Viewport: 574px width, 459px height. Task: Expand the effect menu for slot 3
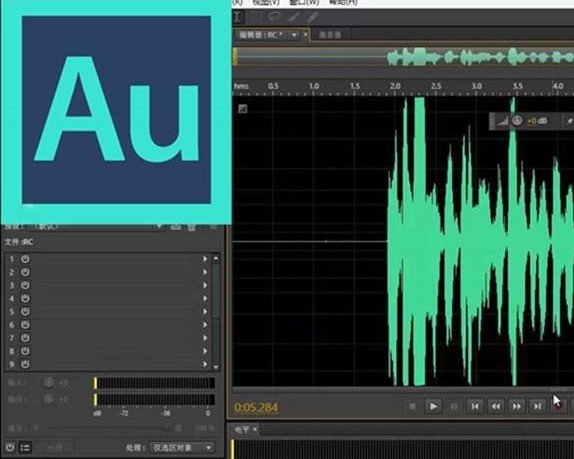click(205, 286)
